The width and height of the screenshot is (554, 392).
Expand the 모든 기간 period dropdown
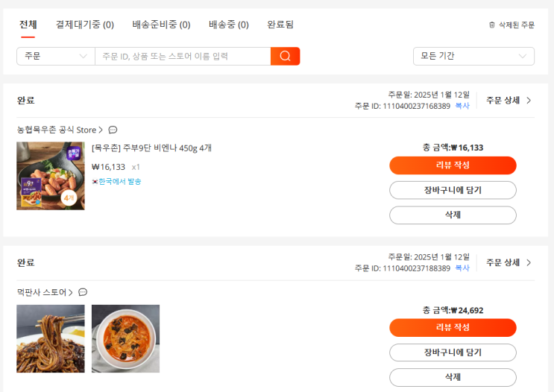[473, 56]
